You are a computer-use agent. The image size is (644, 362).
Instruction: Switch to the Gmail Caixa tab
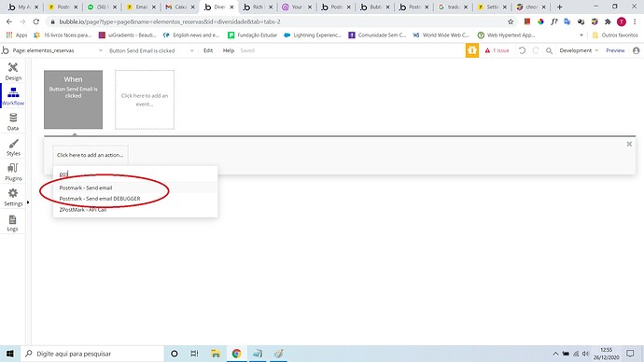click(x=179, y=7)
